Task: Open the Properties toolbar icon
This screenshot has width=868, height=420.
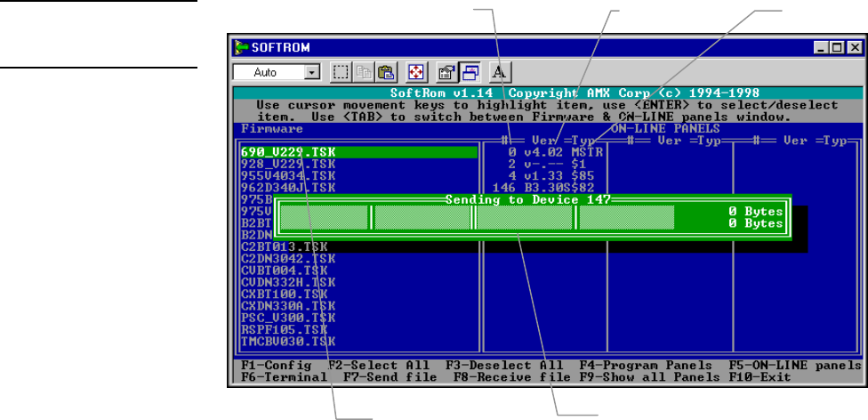Action: [445, 72]
